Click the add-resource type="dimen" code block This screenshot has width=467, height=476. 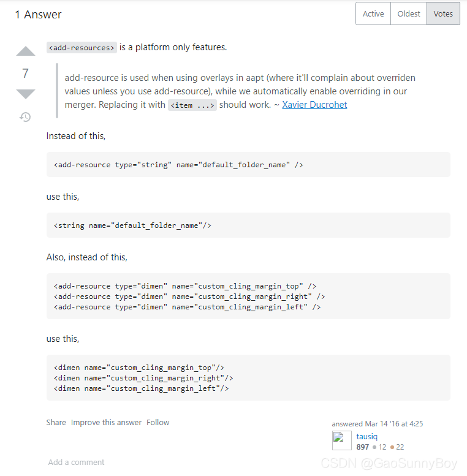click(x=248, y=297)
